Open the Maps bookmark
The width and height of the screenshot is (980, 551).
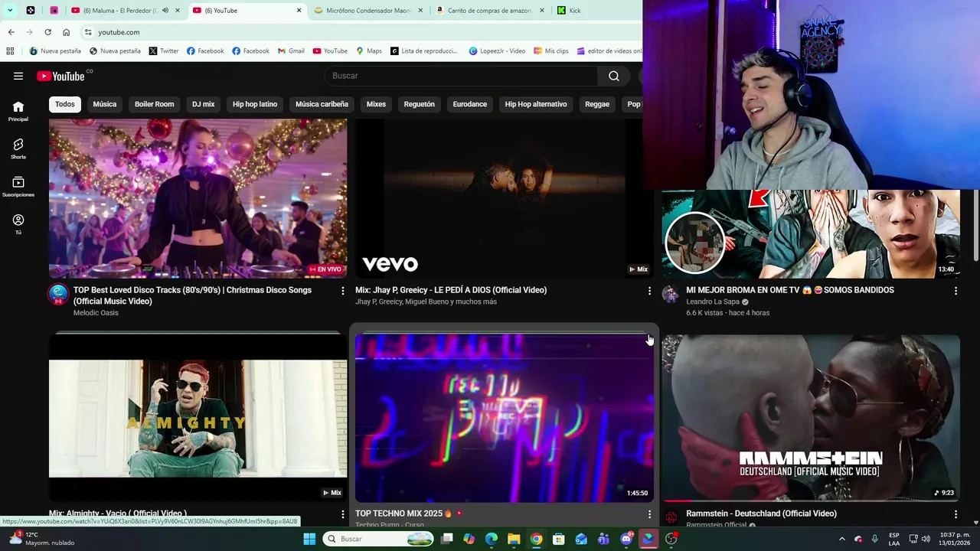(x=368, y=51)
